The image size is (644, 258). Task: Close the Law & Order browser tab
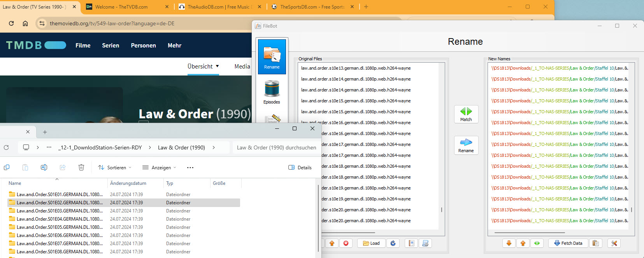(74, 7)
